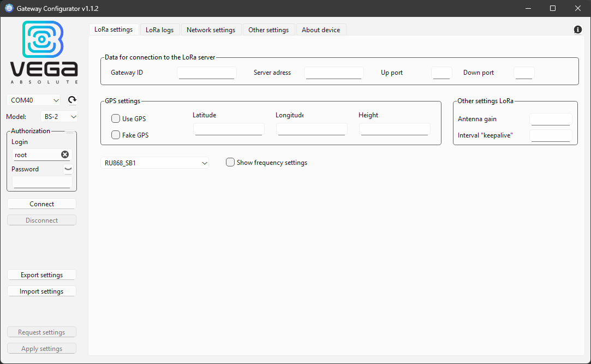
Task: Reveal the password using the eye icon
Action: click(68, 169)
